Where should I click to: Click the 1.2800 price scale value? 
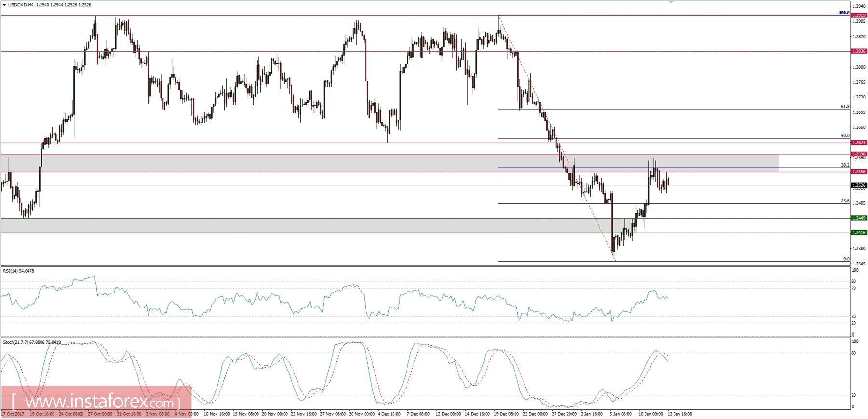click(x=858, y=67)
